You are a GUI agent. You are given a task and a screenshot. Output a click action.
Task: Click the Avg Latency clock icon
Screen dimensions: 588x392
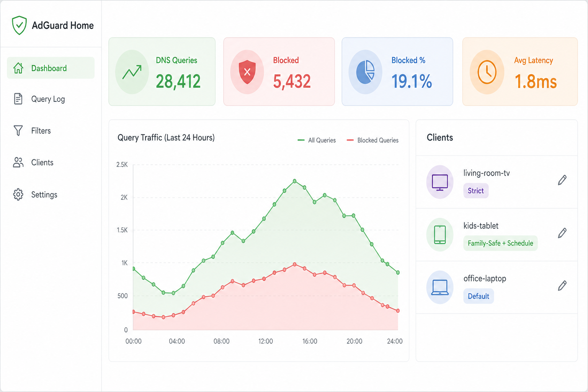click(487, 72)
